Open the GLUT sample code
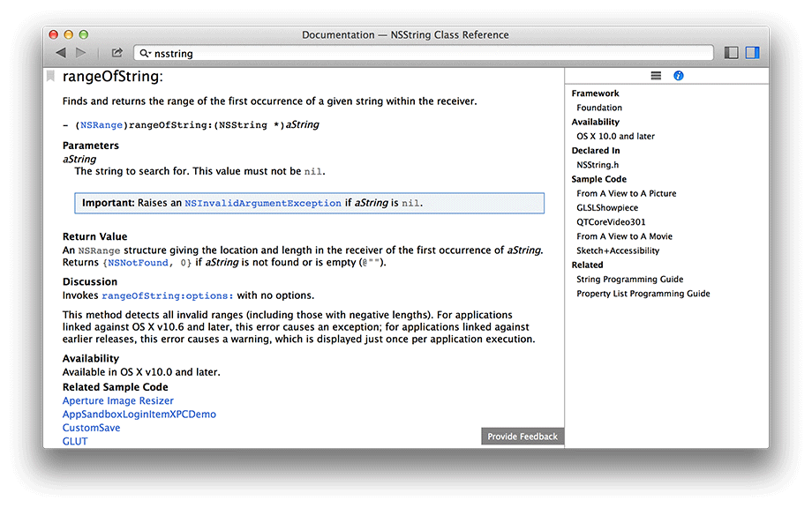This screenshot has width=812, height=508. 75,441
